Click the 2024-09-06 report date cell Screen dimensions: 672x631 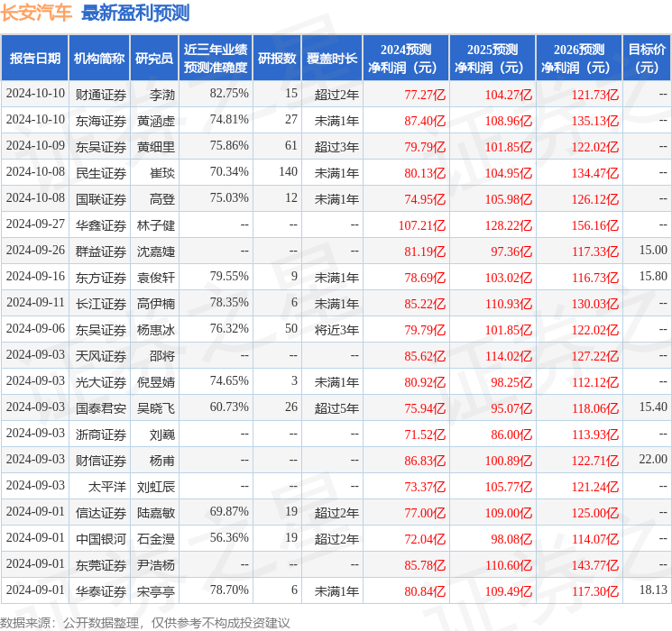35,328
